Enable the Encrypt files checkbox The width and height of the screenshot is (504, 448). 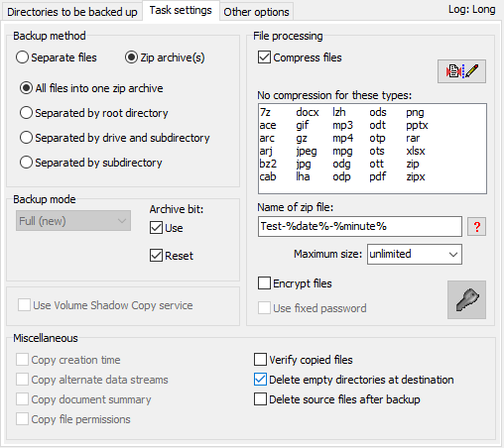(264, 283)
